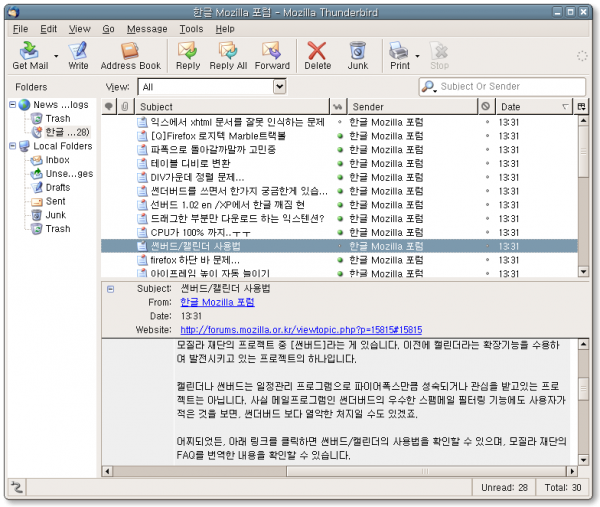Open the Edit menu
This screenshot has height=507, width=600.
[49, 29]
